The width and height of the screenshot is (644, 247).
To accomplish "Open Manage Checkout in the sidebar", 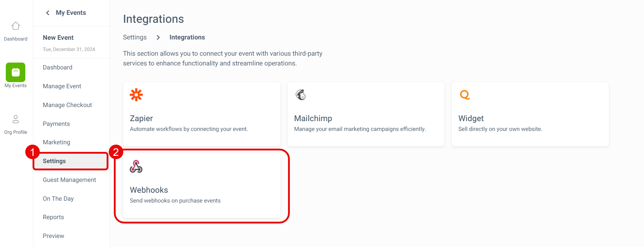I will [67, 105].
